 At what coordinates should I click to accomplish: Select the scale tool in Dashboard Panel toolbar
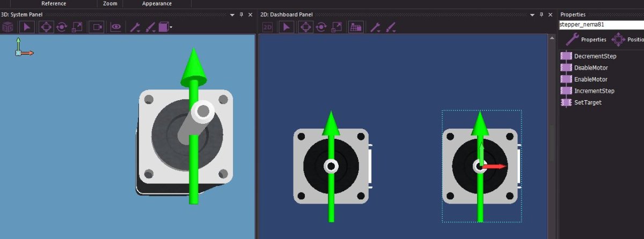(337, 27)
